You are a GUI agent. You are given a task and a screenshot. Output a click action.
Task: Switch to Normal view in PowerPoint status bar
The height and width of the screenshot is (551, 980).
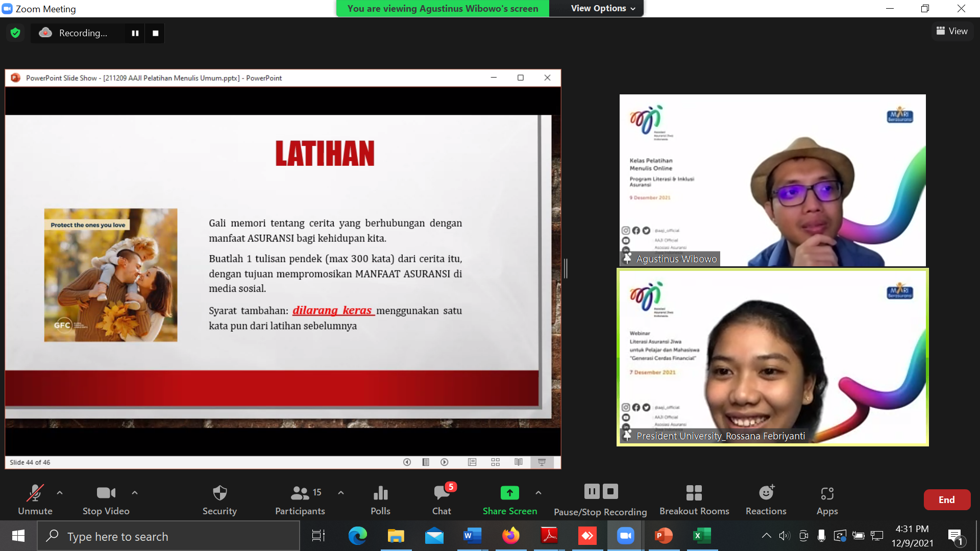pyautogui.click(x=472, y=462)
